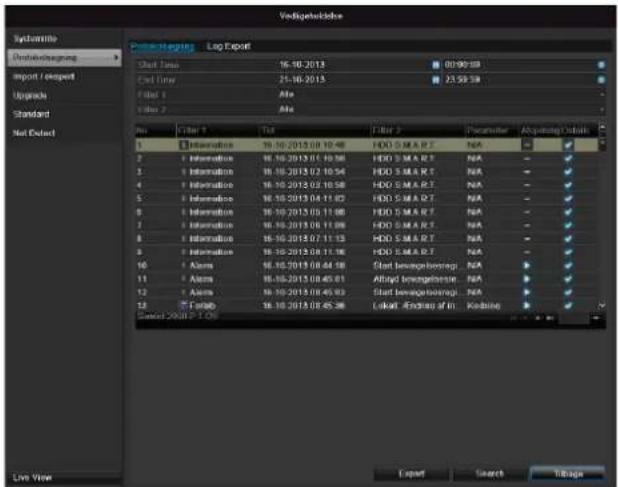Select row 10 Alarm text
618x487 pixels.
(201, 266)
